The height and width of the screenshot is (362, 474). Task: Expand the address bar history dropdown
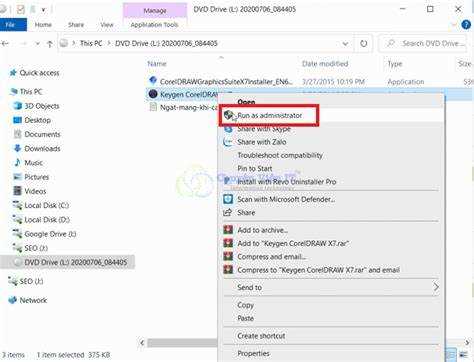point(346,44)
